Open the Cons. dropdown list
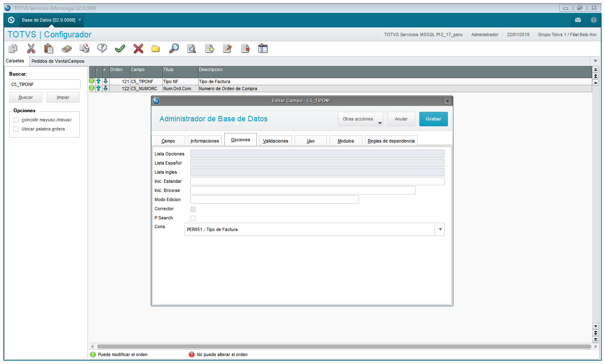Image resolution: width=605 pixels, height=364 pixels. pos(440,229)
